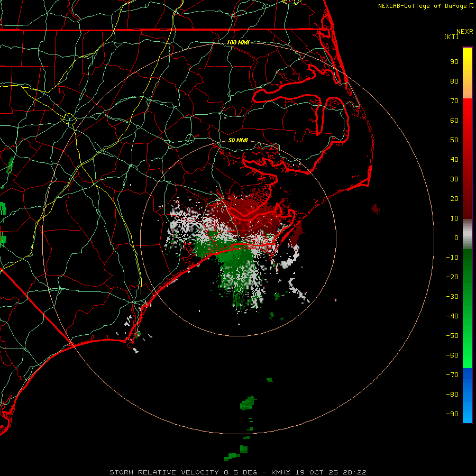Image resolution: width=476 pixels, height=476 pixels.
Task: Click the 90 value on velocity scale
Action: point(454,62)
